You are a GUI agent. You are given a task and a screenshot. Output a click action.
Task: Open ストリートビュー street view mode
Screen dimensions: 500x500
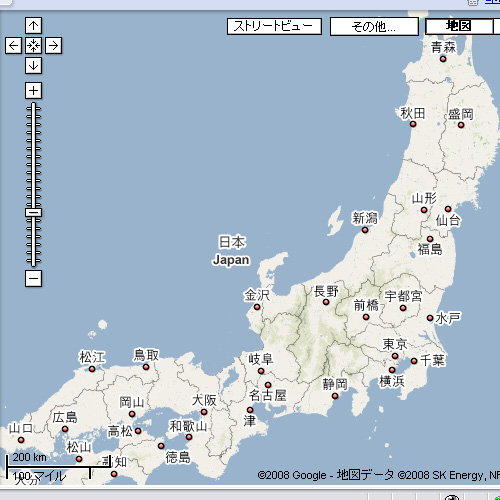[274, 26]
